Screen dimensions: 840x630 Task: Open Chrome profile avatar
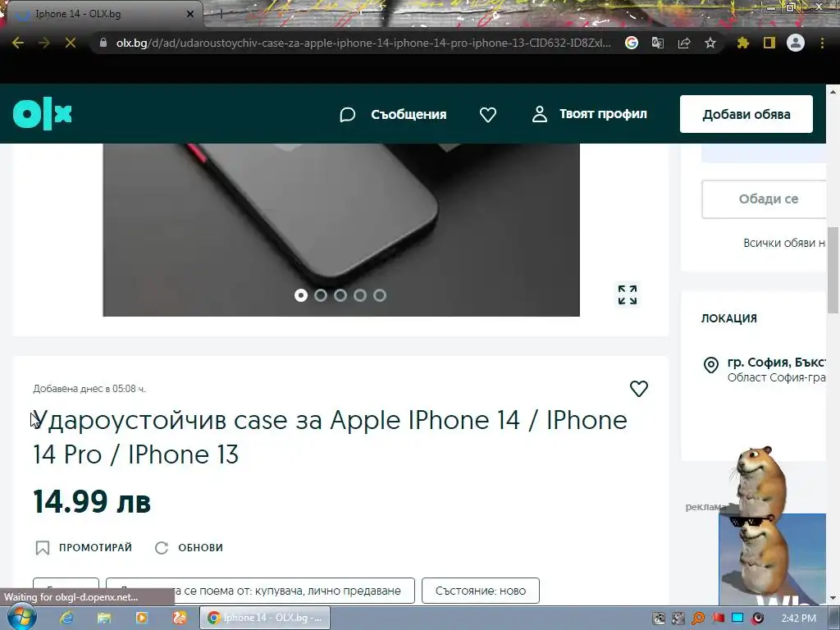point(796,43)
